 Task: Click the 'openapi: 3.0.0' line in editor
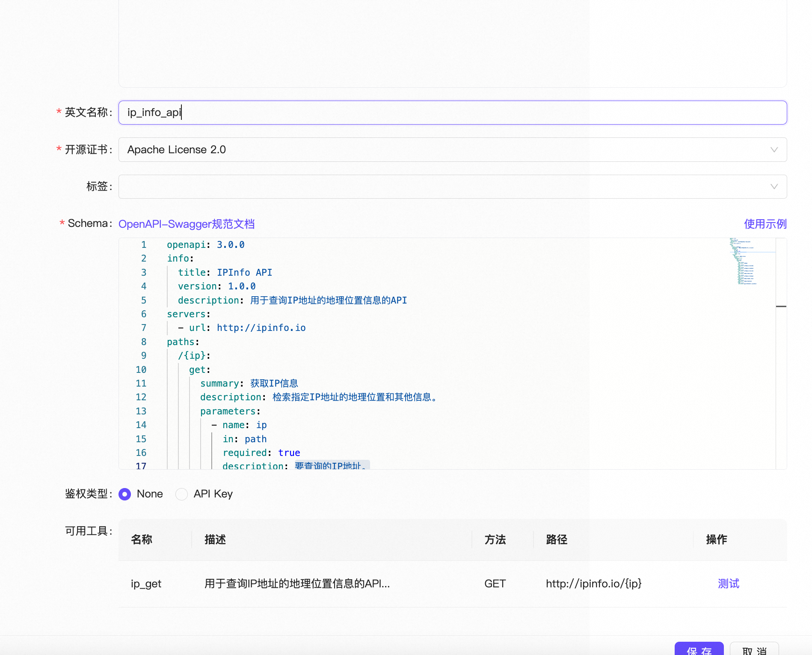[206, 245]
